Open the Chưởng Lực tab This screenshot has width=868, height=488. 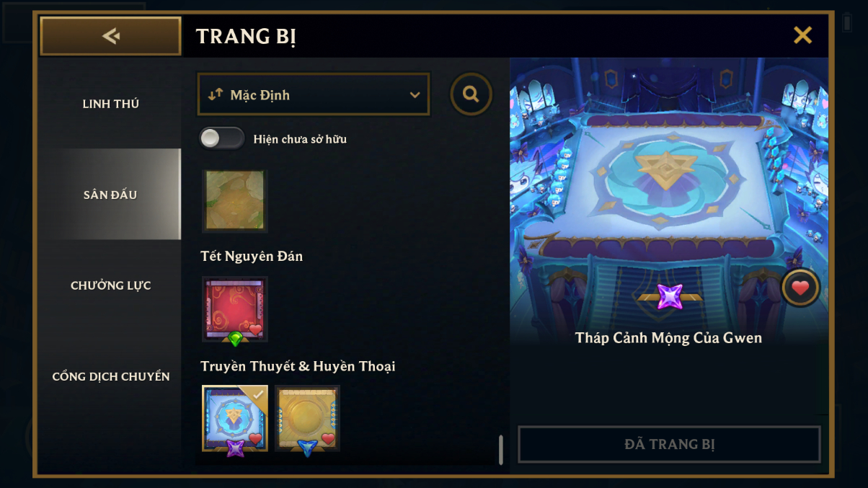(x=110, y=285)
